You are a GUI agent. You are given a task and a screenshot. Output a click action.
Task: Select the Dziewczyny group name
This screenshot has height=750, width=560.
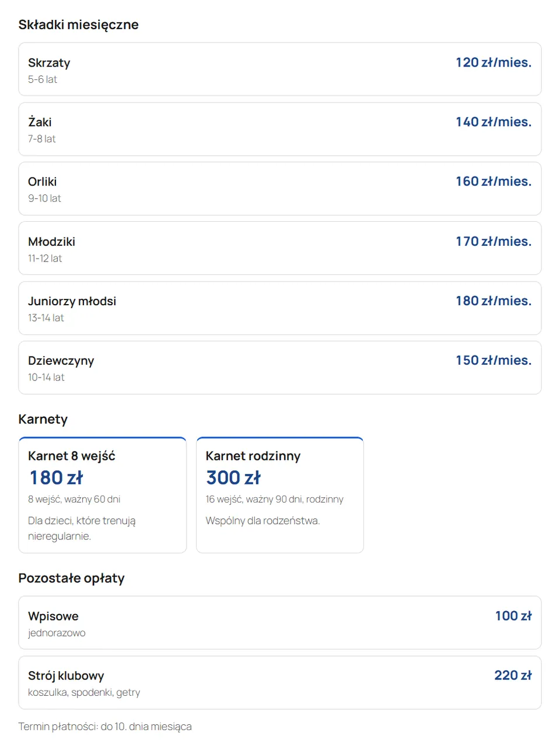(61, 361)
